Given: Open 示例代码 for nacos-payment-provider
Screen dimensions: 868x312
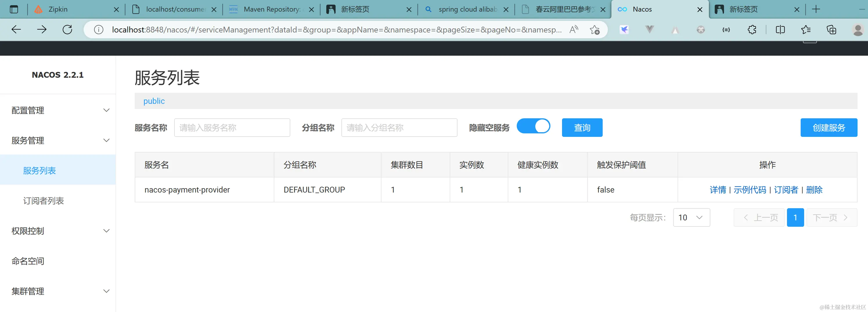Looking at the screenshot, I should point(750,190).
